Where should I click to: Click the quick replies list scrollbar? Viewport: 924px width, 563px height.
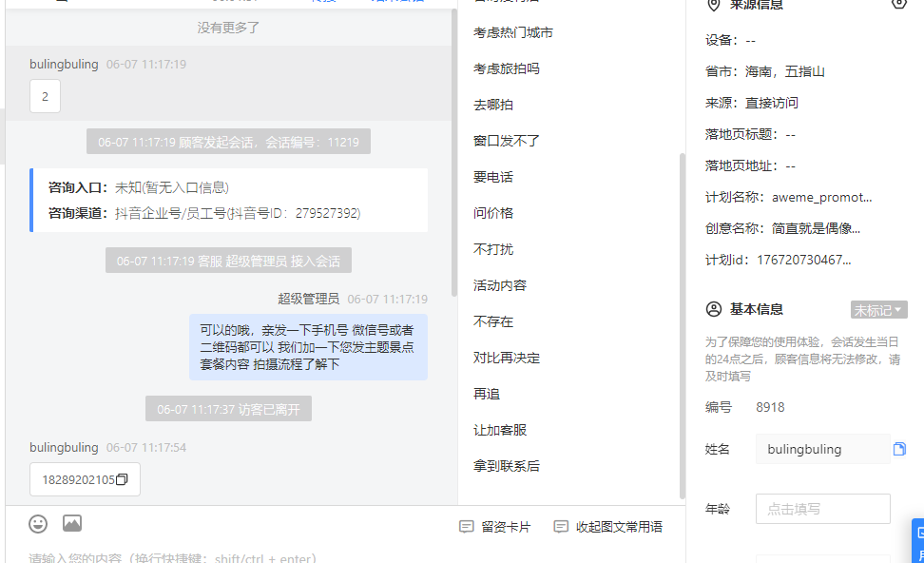[683, 325]
